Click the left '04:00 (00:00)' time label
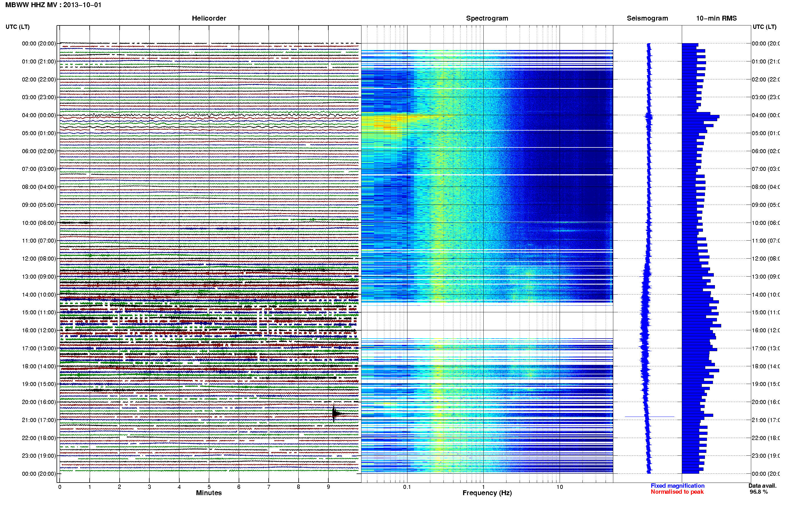Screen dimensions: 812x508 39,115
